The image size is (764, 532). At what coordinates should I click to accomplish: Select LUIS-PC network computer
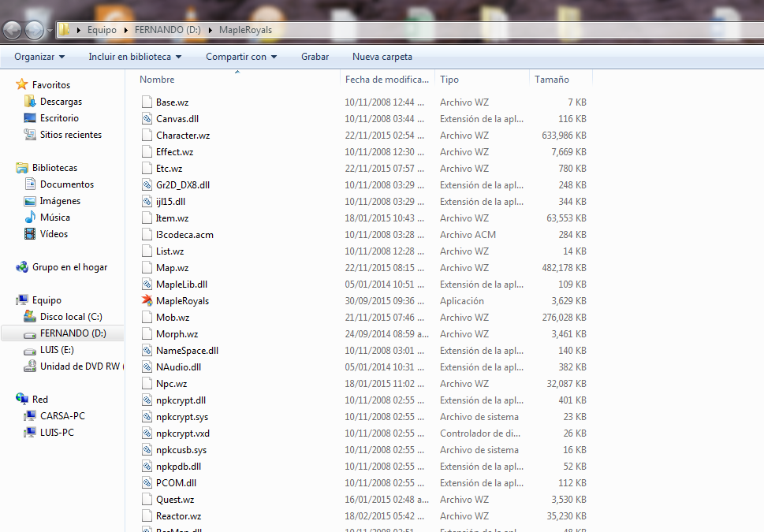coord(57,432)
